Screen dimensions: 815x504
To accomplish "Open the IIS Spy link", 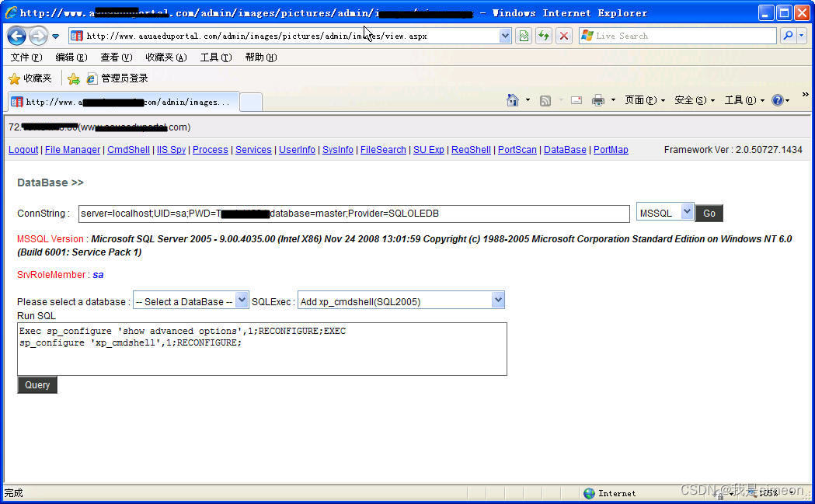I will point(171,150).
